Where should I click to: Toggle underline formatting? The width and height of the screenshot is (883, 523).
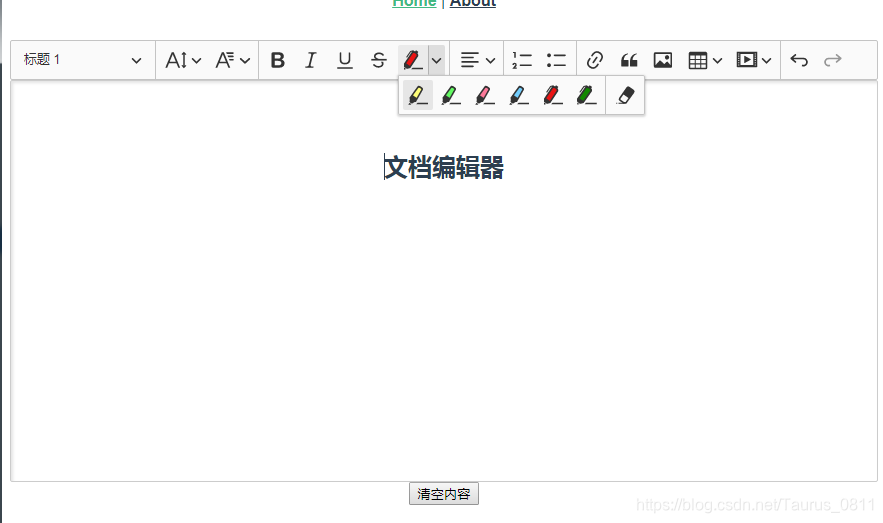point(345,60)
